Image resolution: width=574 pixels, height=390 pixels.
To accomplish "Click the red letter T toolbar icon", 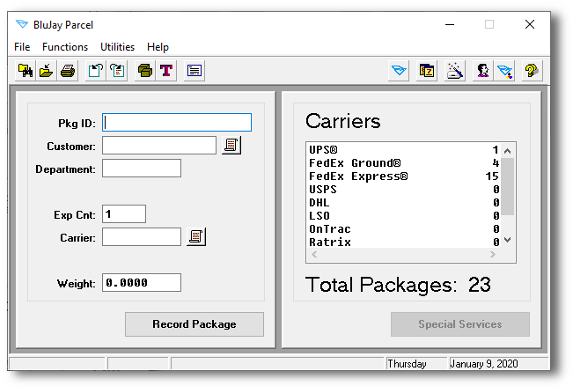I will [x=166, y=70].
